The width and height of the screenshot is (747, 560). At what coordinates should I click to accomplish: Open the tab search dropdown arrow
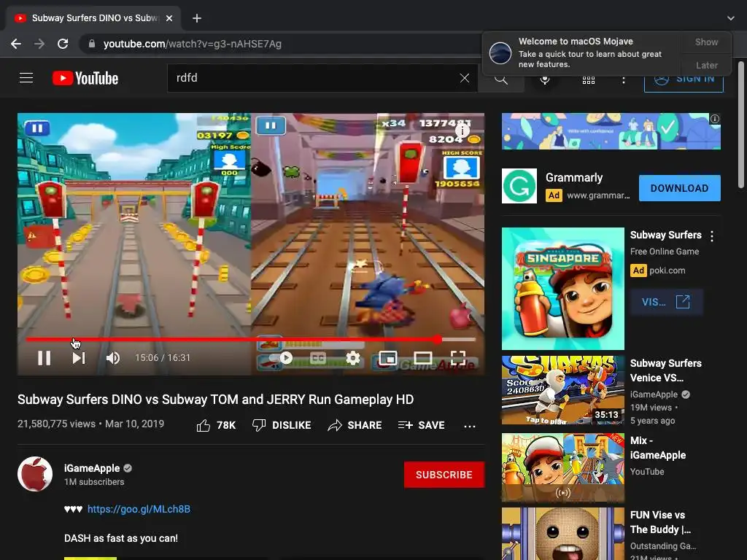coord(731,18)
